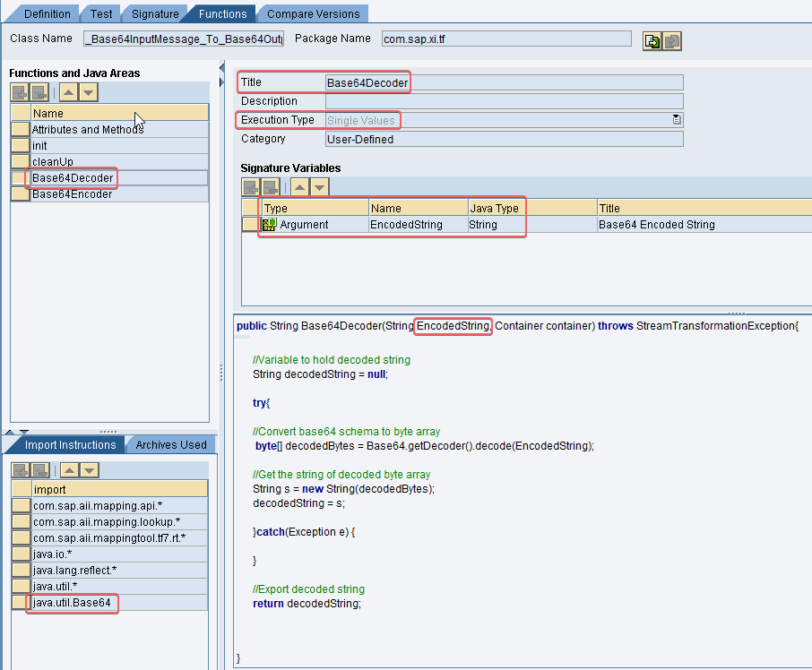Insert row in import list
812x670 pixels.
click(21, 470)
